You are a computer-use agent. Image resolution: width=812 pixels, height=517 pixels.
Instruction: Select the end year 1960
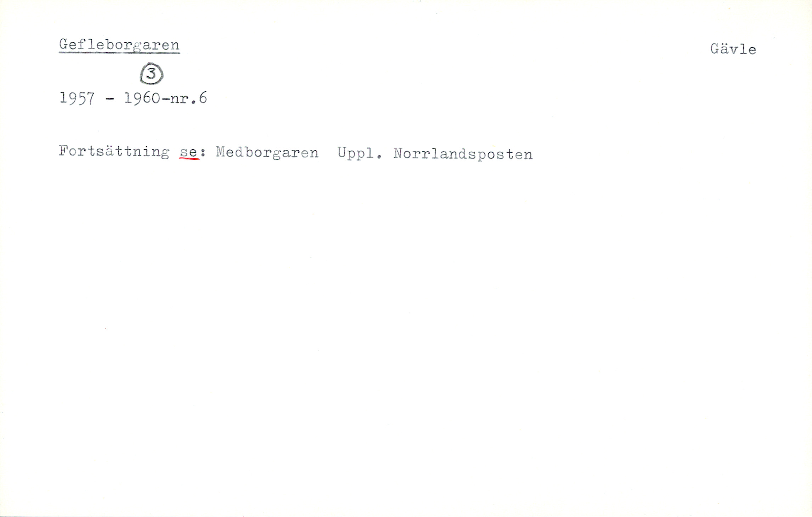(x=142, y=98)
